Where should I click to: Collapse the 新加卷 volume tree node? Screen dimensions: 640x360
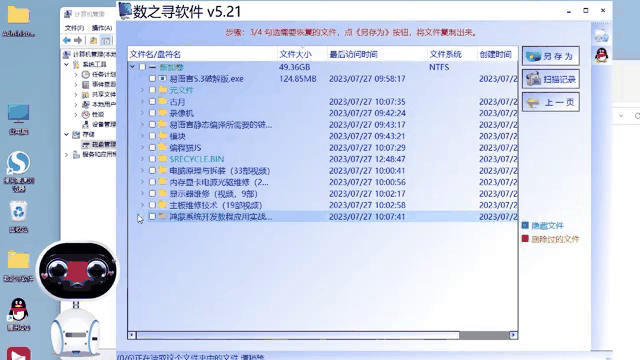coord(132,67)
